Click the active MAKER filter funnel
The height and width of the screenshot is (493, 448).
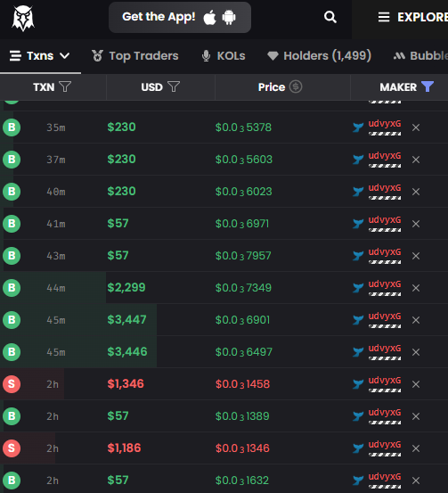point(428,86)
